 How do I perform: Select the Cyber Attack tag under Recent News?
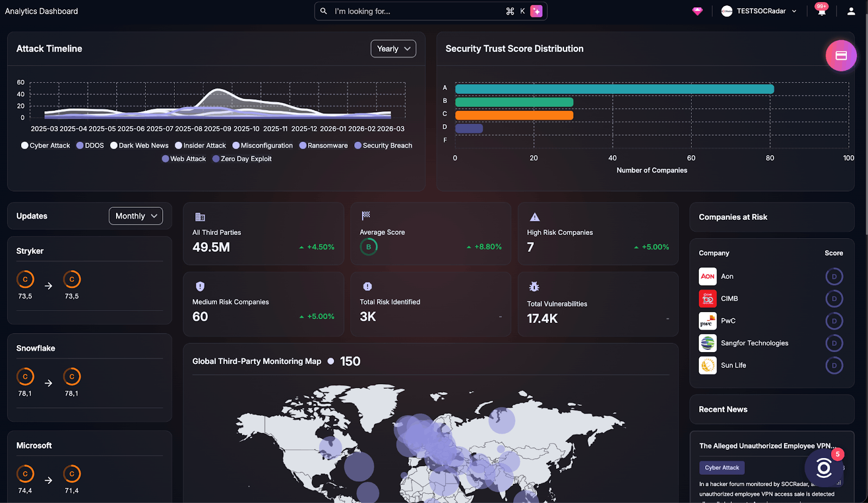[x=722, y=467]
